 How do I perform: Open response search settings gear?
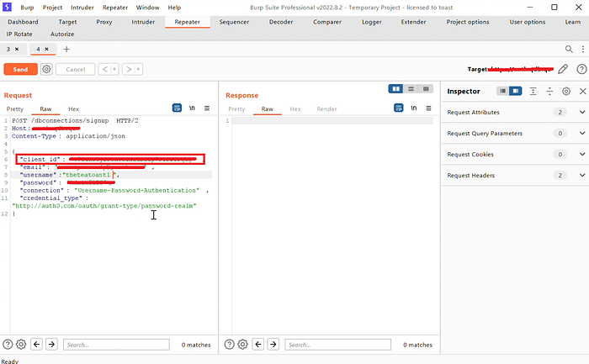(x=242, y=345)
